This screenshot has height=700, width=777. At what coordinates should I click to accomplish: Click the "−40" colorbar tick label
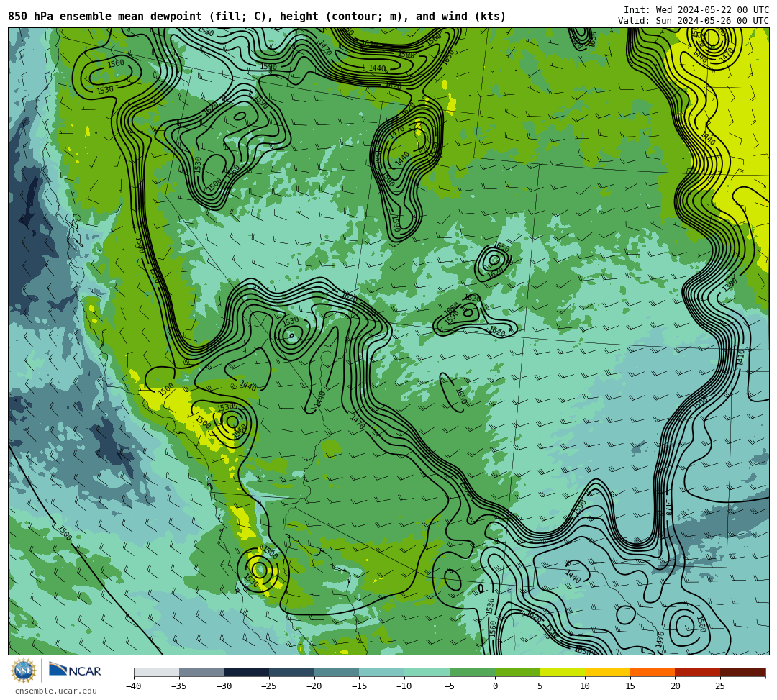click(x=134, y=686)
